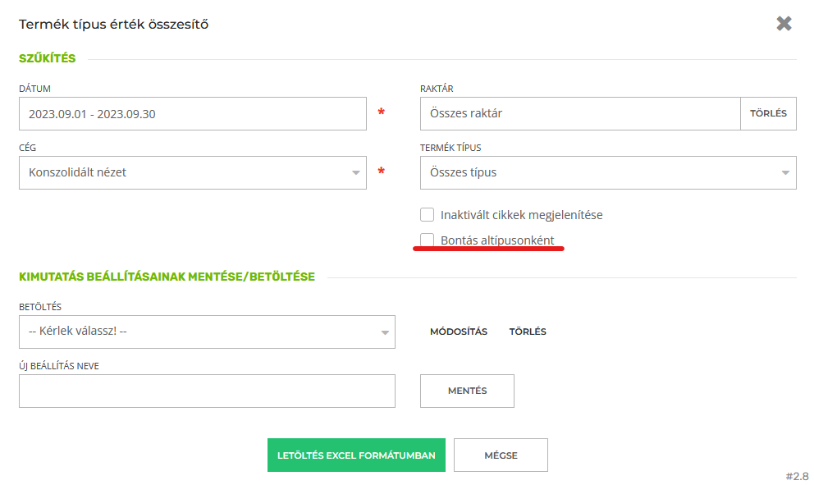Viewport: 814px width, 485px height.
Task: Click Letöltés Excel formátumban button
Action: pos(356,455)
